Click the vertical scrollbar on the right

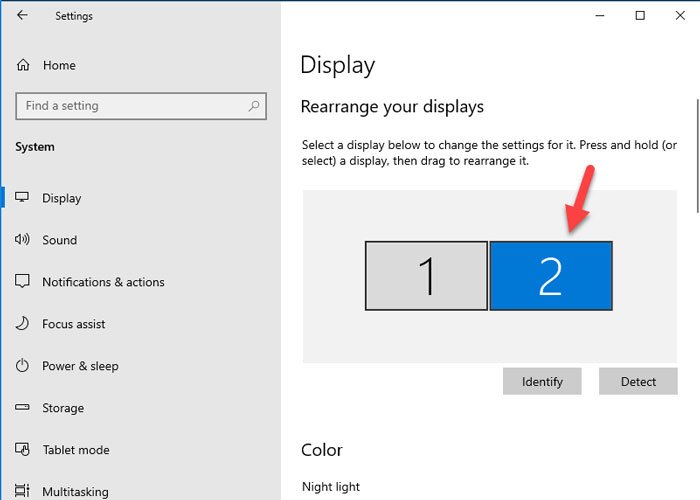pos(697,155)
